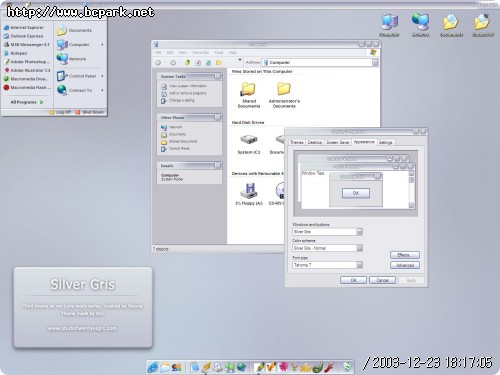
Task: Open Control Panel link under Other Places
Action: [176, 149]
